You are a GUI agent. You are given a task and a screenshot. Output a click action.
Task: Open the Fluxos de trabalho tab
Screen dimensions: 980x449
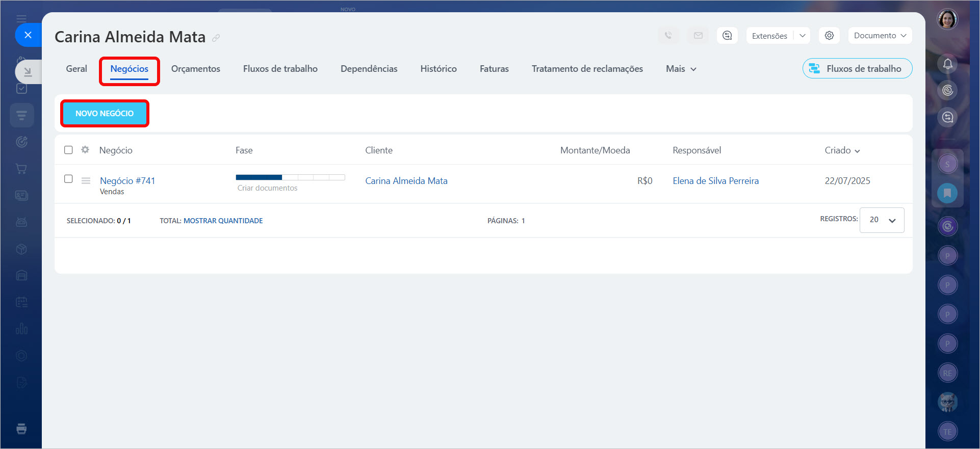[x=280, y=69]
